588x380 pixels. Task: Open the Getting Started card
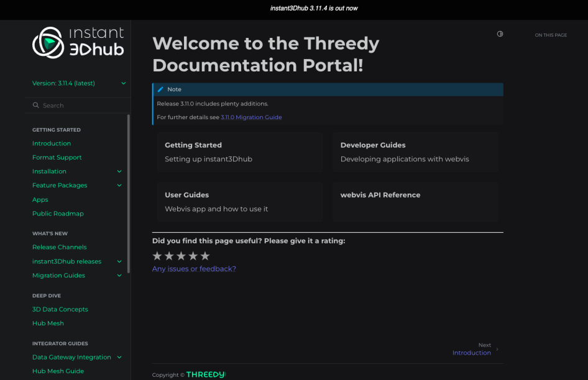(240, 152)
